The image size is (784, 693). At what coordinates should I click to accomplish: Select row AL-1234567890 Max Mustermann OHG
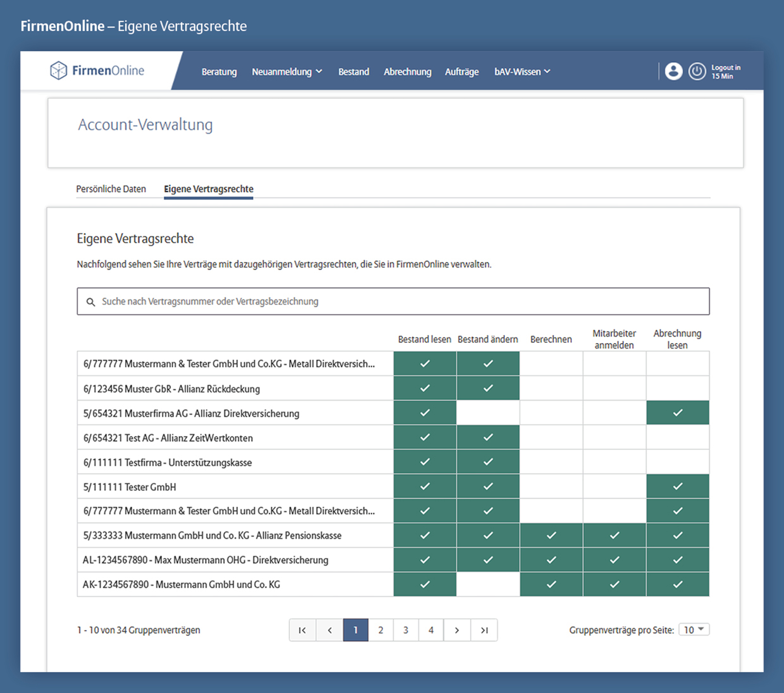393,560
